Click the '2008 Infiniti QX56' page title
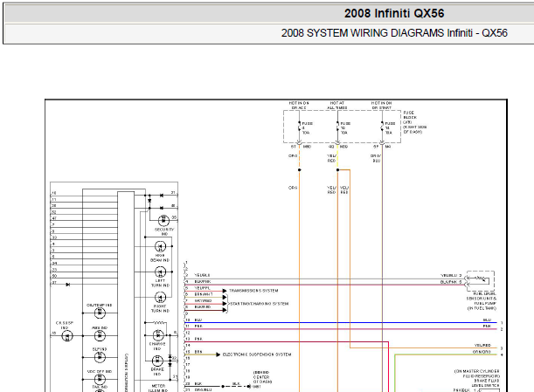534x392 pixels. coord(394,13)
